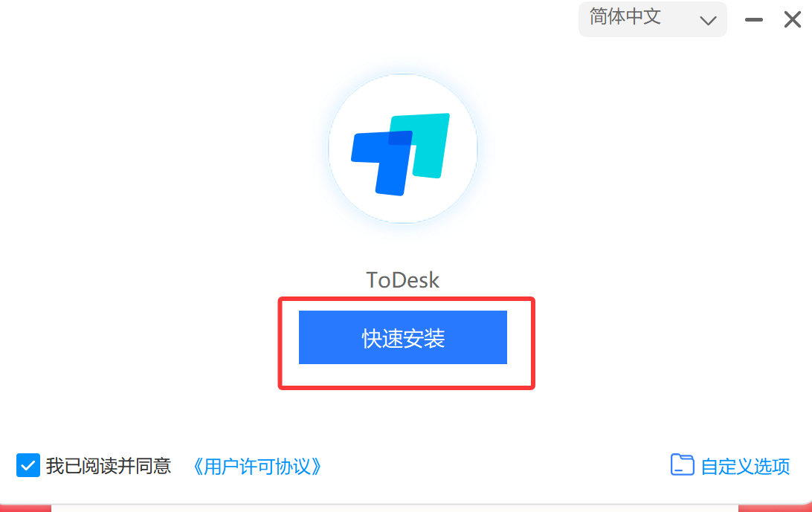The image size is (812, 512).
Task: Click the 简体中文 text in the language box
Action: [x=625, y=17]
